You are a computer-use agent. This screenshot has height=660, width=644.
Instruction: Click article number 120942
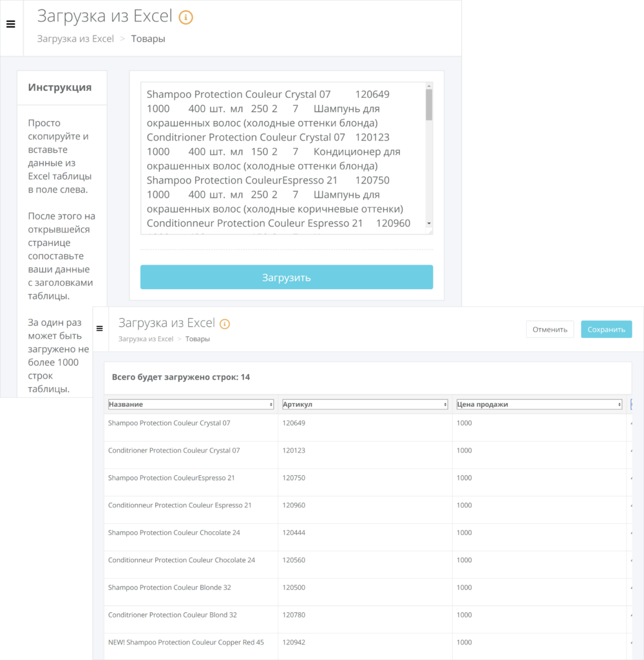[294, 643]
